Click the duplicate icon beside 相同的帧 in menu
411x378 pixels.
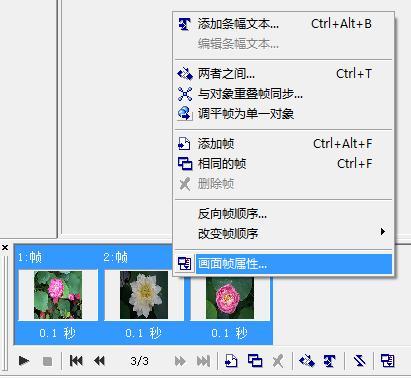point(185,164)
